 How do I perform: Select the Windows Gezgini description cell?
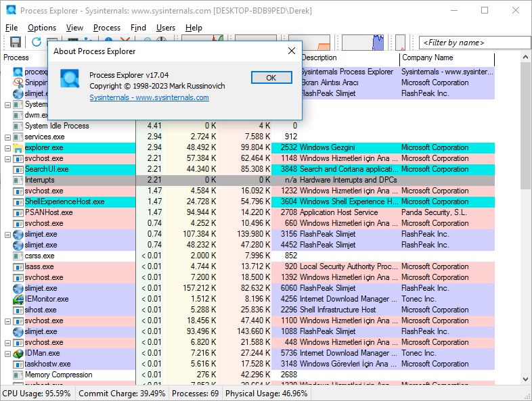(328, 147)
